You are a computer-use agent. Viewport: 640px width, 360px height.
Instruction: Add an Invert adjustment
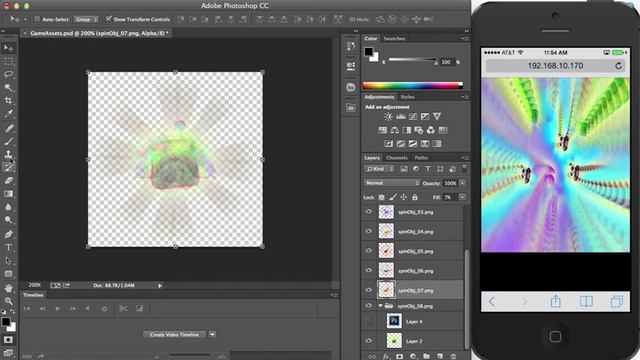[389, 144]
